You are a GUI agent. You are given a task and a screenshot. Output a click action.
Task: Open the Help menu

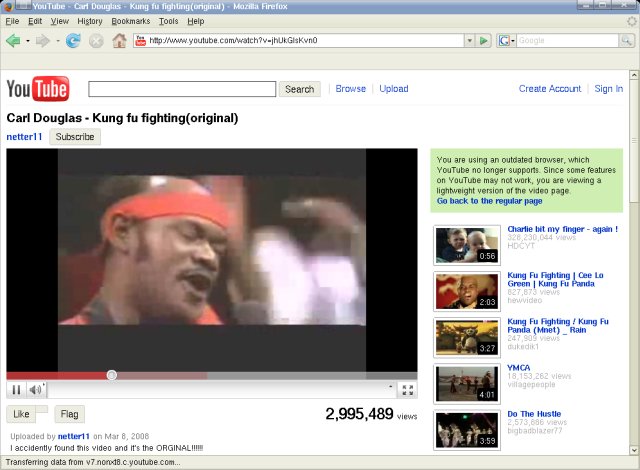(196, 21)
